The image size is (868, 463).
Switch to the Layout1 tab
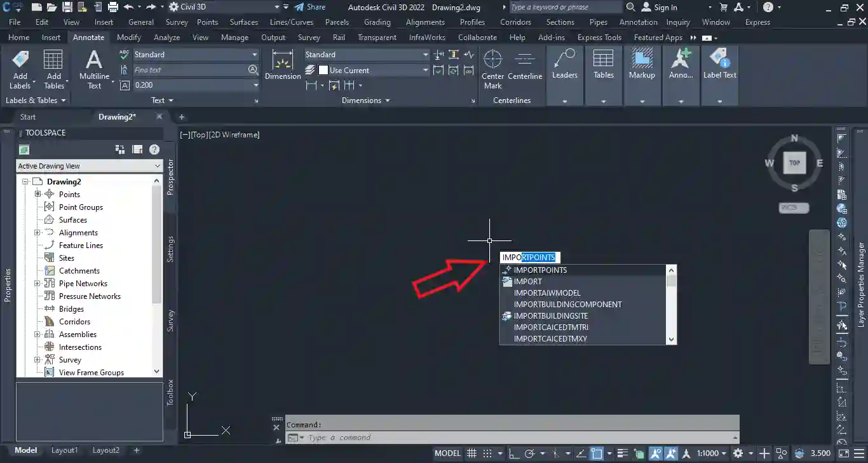coord(64,450)
